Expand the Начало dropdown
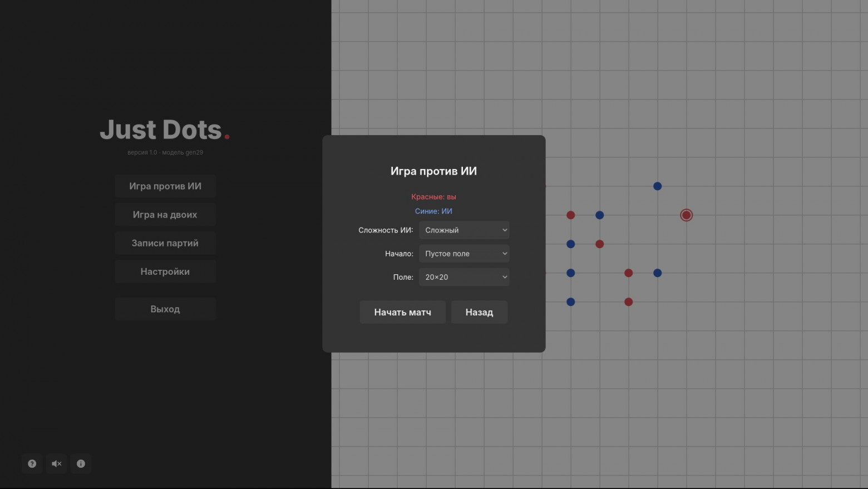 pyautogui.click(x=464, y=253)
